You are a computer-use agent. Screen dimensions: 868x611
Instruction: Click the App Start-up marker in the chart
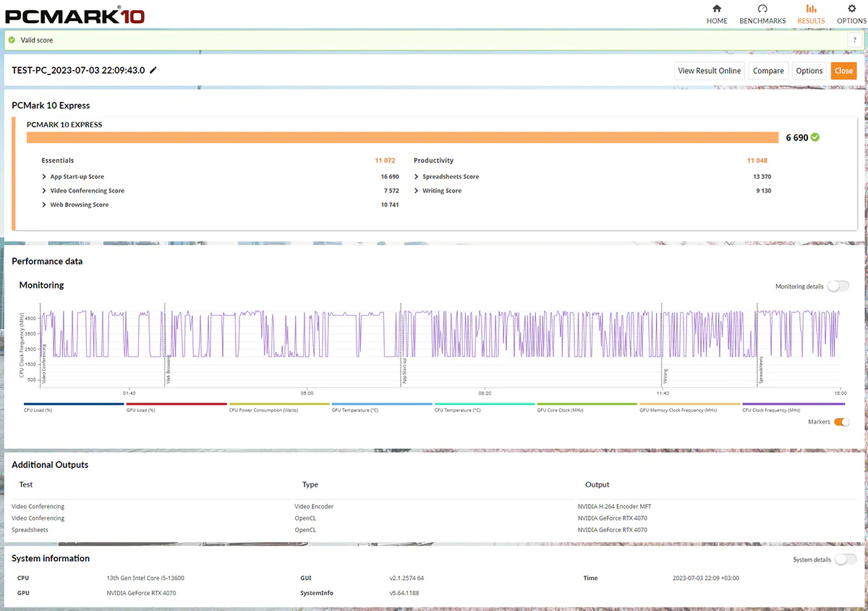pyautogui.click(x=405, y=370)
